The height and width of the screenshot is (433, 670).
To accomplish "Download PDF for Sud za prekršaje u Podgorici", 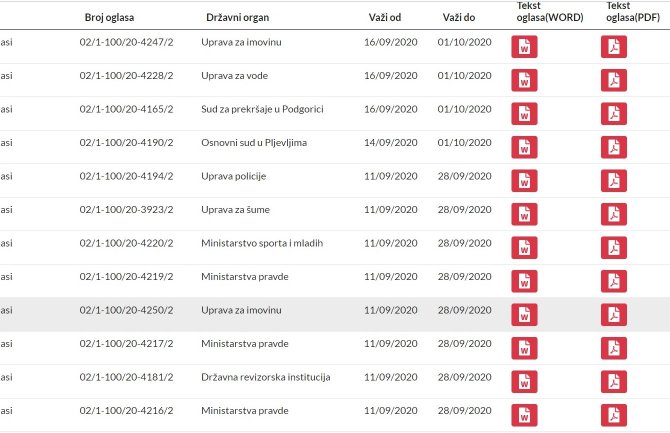I will (613, 113).
